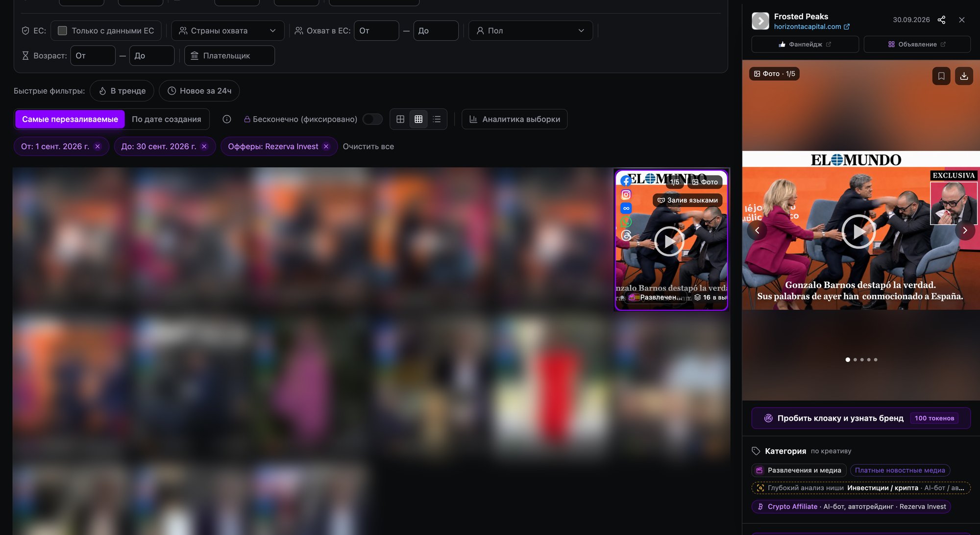
Task: Remove the 'От: 1 сент. 2026 г.' filter chip
Action: pyautogui.click(x=98, y=147)
